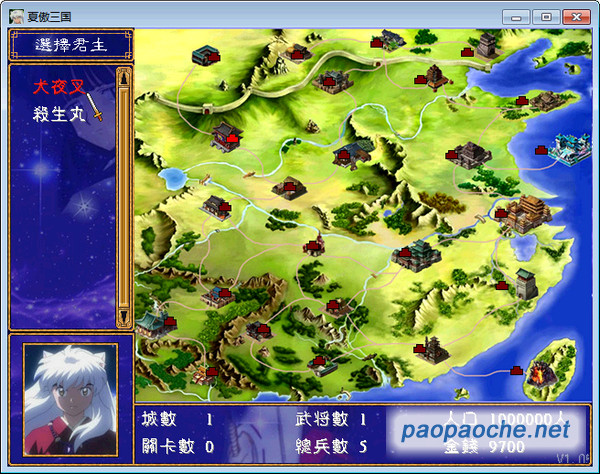Minimize the 夏傲三国 window

point(516,17)
